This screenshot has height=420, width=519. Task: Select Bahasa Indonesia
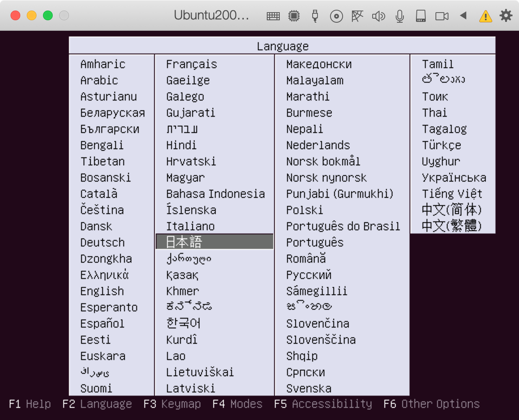pos(216,194)
